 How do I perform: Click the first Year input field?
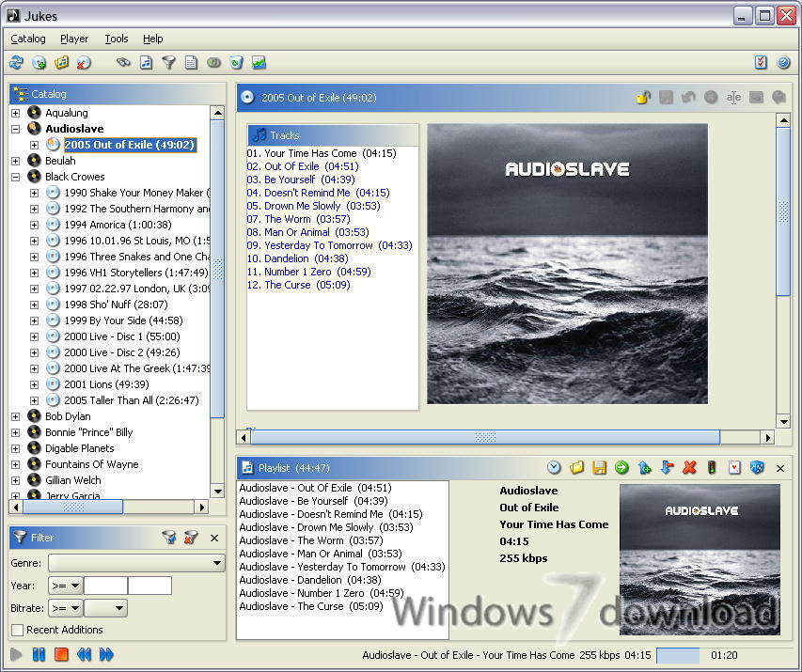pos(105,586)
